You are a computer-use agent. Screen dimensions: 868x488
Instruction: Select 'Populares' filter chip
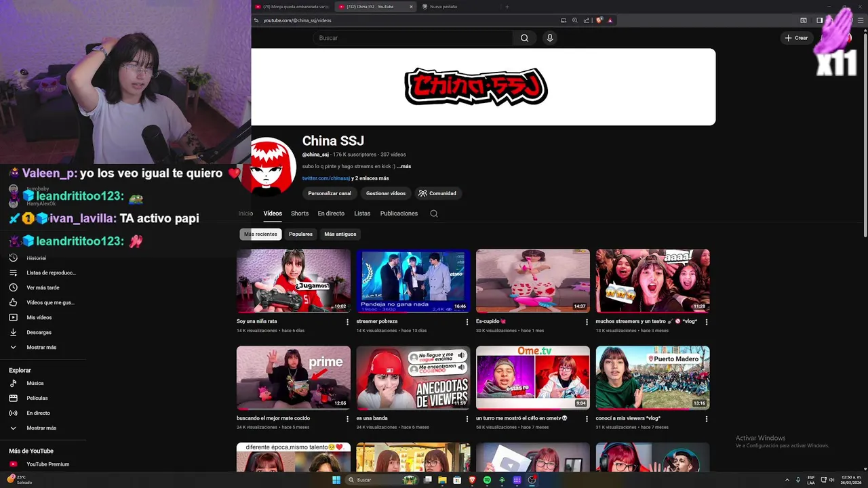pos(300,234)
